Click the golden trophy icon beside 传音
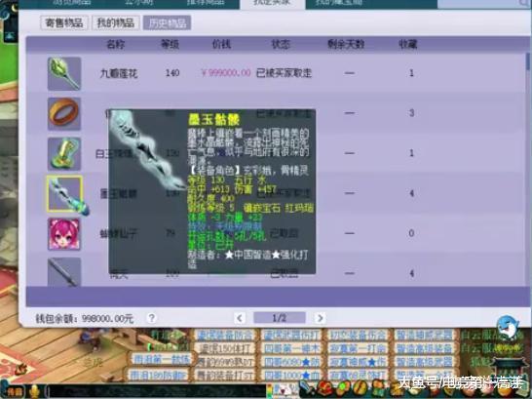This screenshot has width=532, height=399. (35, 391)
